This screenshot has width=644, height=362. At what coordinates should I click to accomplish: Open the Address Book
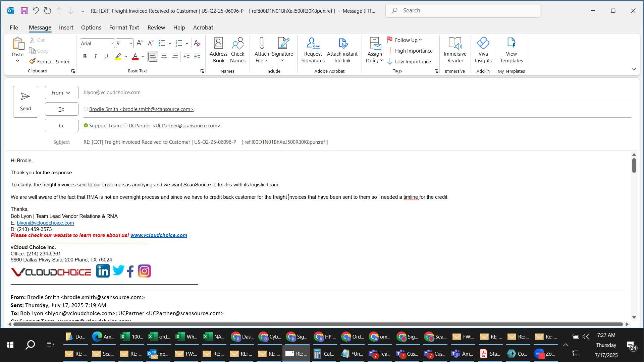(218, 50)
